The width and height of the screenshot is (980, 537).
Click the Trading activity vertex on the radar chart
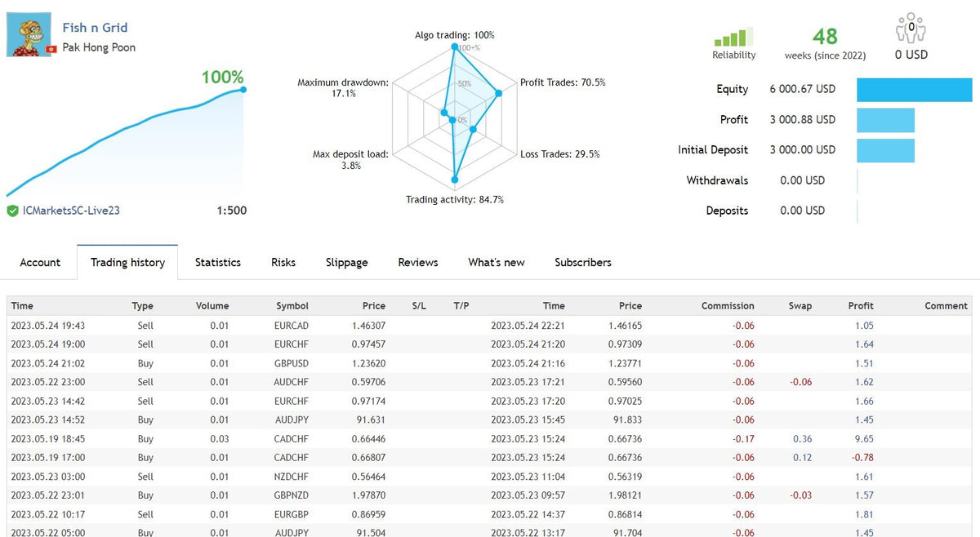(454, 178)
